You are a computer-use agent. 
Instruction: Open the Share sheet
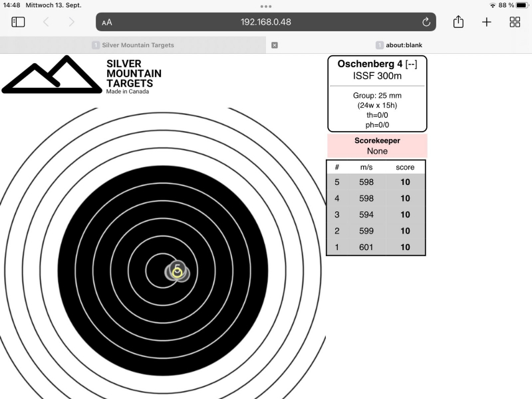(458, 22)
